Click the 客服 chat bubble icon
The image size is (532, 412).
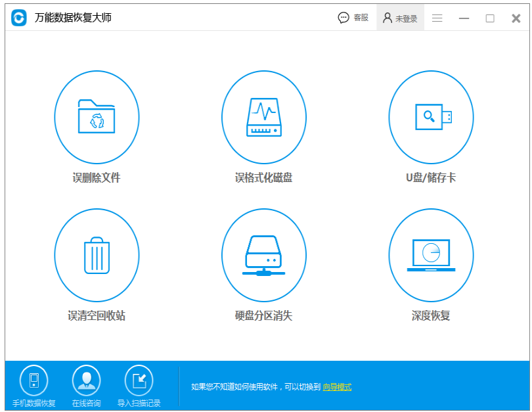(x=343, y=18)
